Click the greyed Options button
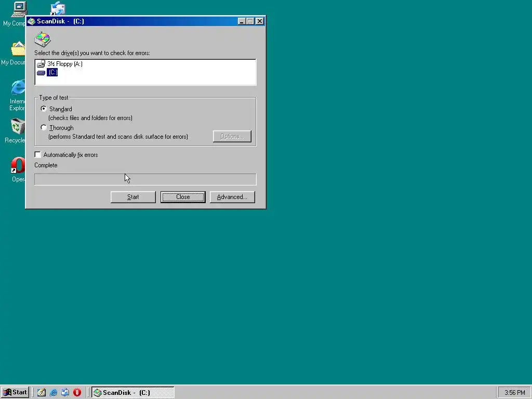The image size is (532, 399). 232,137
